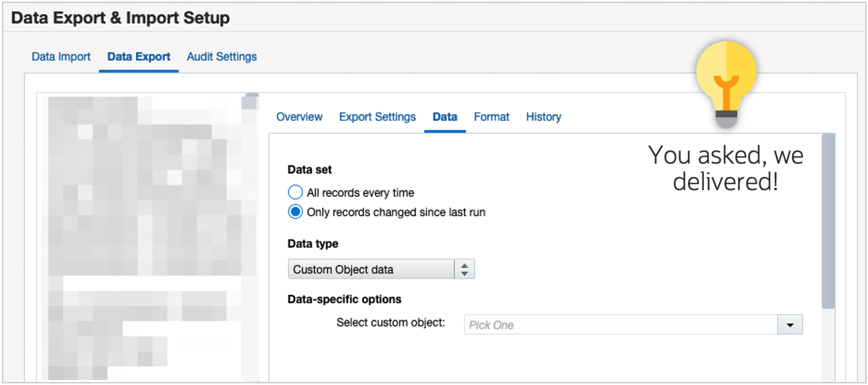
Task: Open the Data Import tab
Action: point(61,57)
